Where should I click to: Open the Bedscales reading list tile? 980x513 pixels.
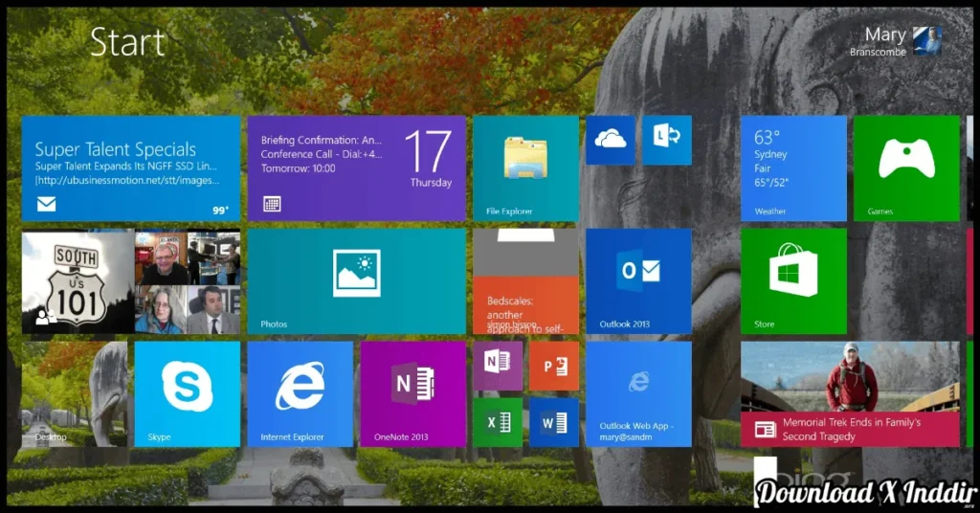(525, 281)
